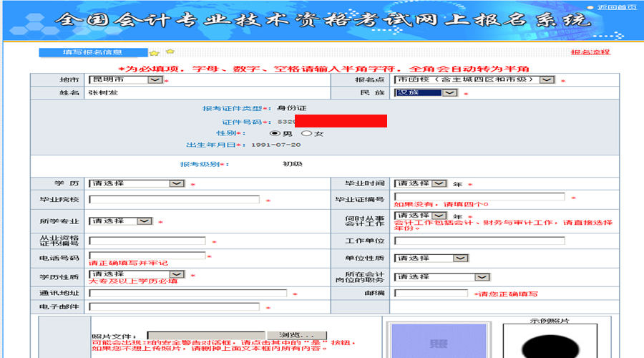Click the home icon next to 返回首页

592,7
